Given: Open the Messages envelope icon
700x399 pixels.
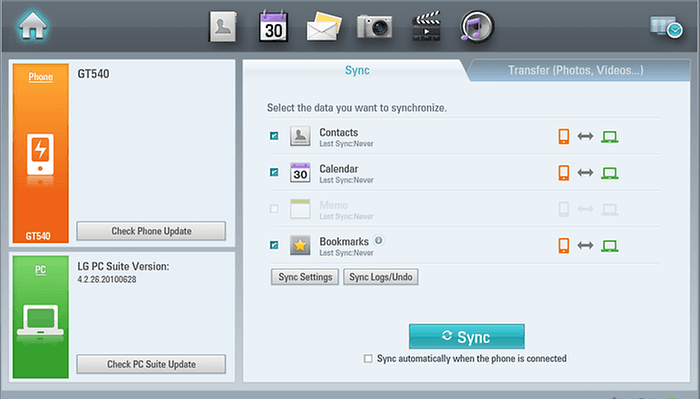Looking at the screenshot, I should coord(324,27).
